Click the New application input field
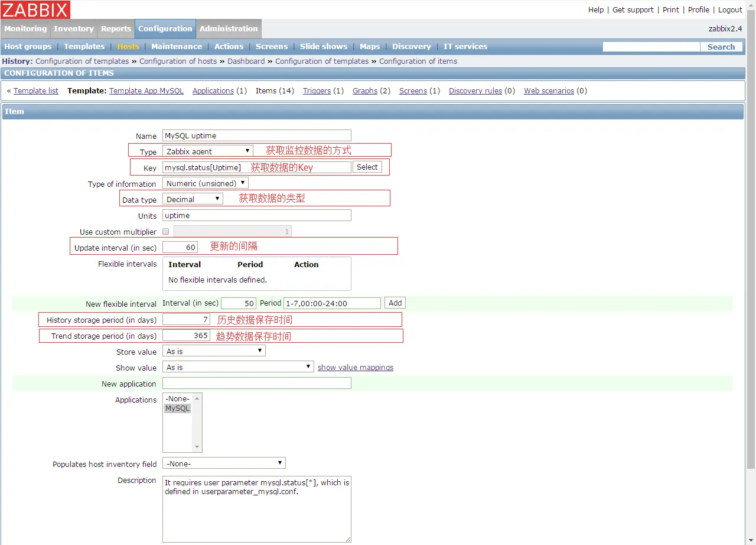Screen dimensions: 756x545 tap(257, 383)
